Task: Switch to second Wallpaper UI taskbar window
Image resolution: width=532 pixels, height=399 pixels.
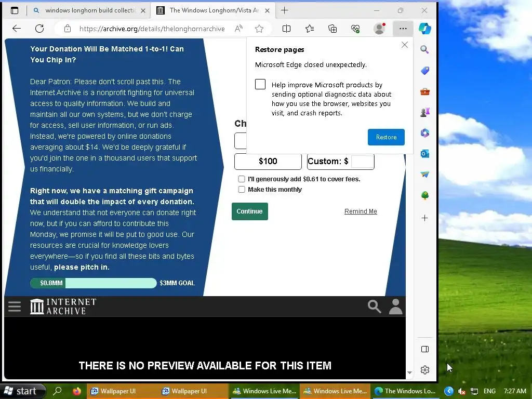Action: [x=193, y=391]
